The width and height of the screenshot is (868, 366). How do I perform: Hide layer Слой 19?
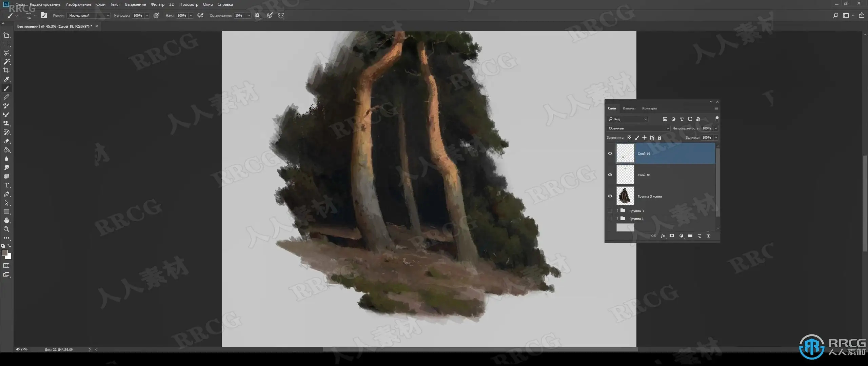point(610,154)
